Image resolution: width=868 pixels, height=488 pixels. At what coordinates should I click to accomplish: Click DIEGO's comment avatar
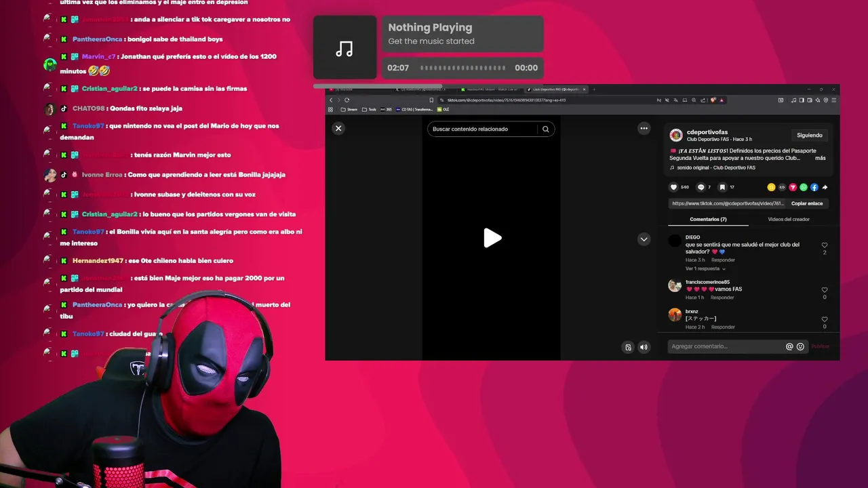pos(675,241)
